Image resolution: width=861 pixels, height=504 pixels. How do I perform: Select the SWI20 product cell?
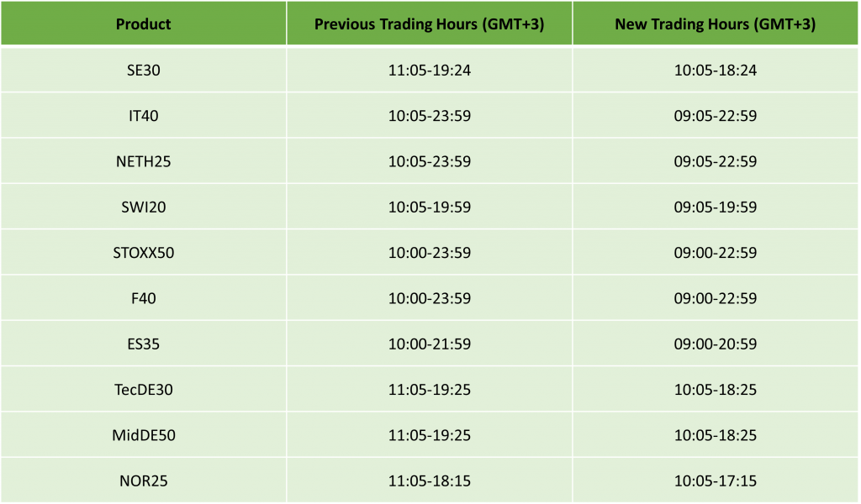click(143, 207)
